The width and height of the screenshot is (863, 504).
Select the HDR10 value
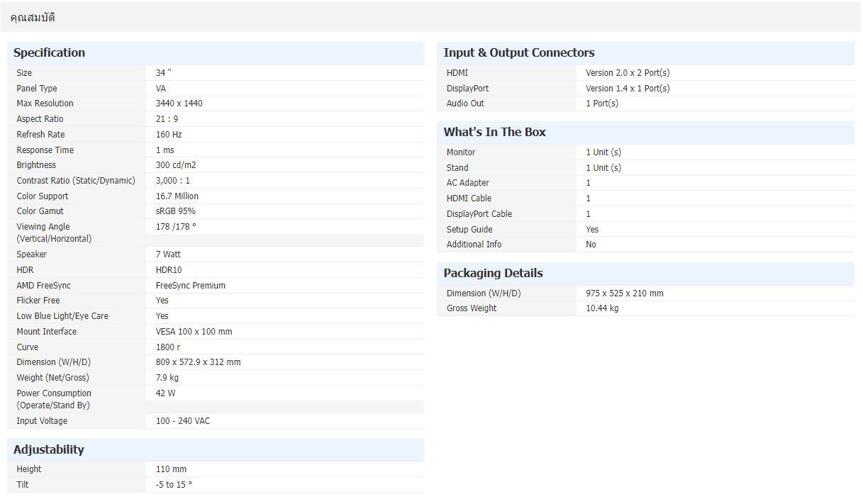pos(169,270)
